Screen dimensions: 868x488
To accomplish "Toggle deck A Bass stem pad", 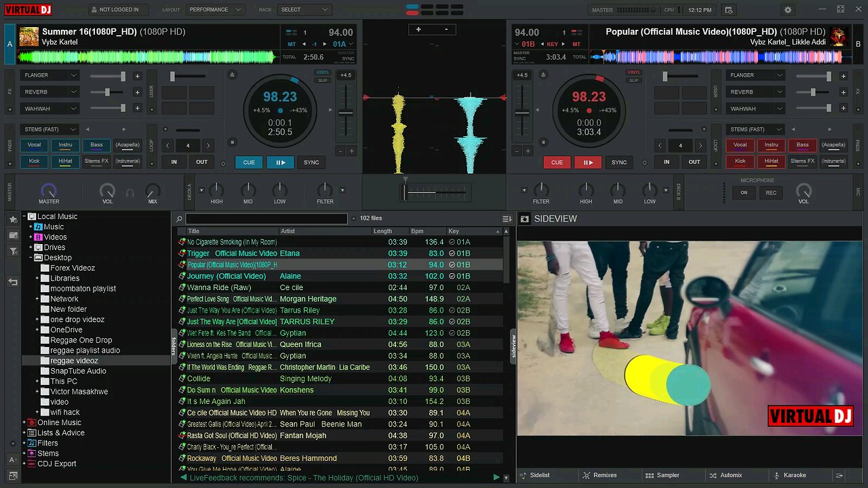I will [x=97, y=145].
